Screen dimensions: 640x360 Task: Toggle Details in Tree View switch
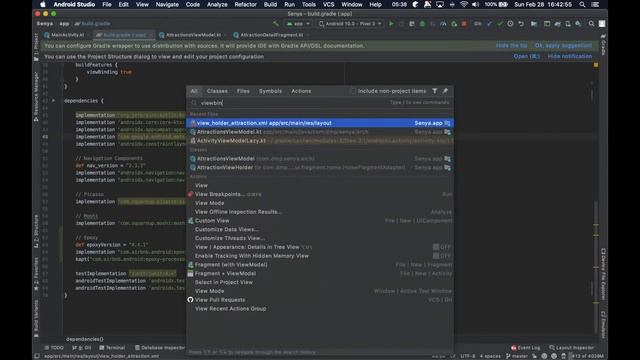[442, 247]
